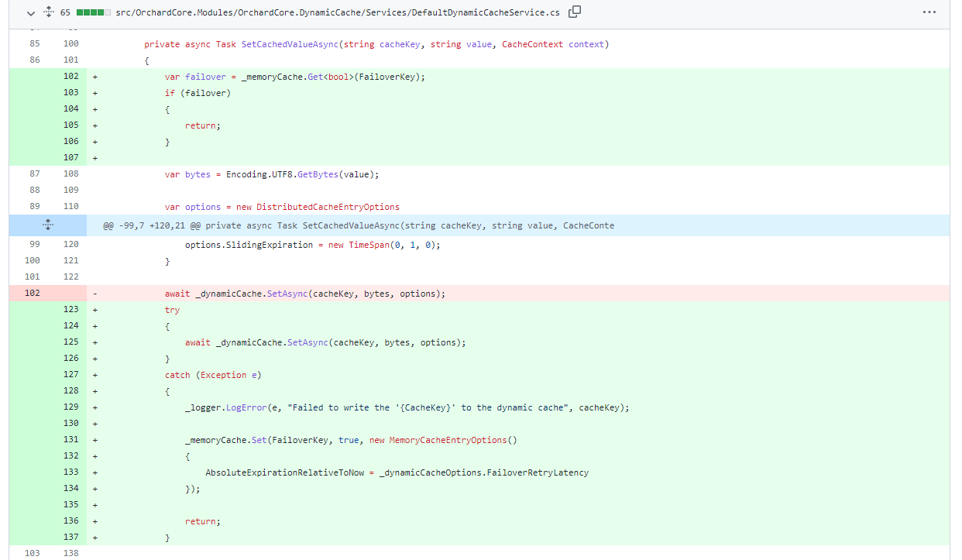Click the 'catch (Exception e)' line
Screen dimensions: 962x560
click(x=213, y=376)
